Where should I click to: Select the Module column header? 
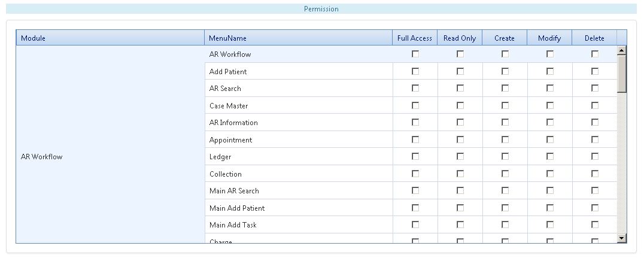coord(110,38)
